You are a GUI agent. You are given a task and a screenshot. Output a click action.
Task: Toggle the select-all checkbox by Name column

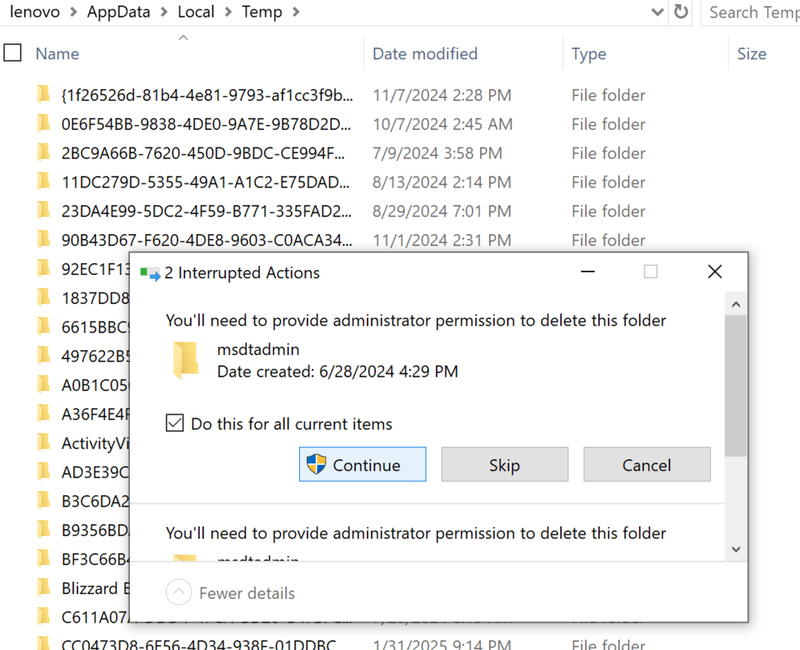[12, 53]
